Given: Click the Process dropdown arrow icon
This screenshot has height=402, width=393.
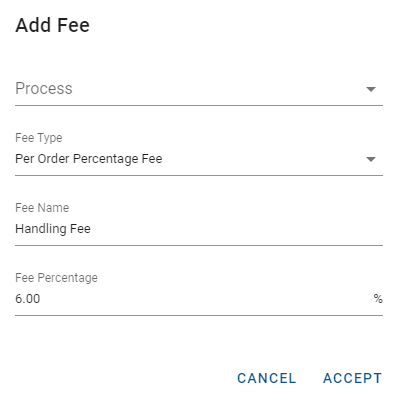Looking at the screenshot, I should pos(371,89).
